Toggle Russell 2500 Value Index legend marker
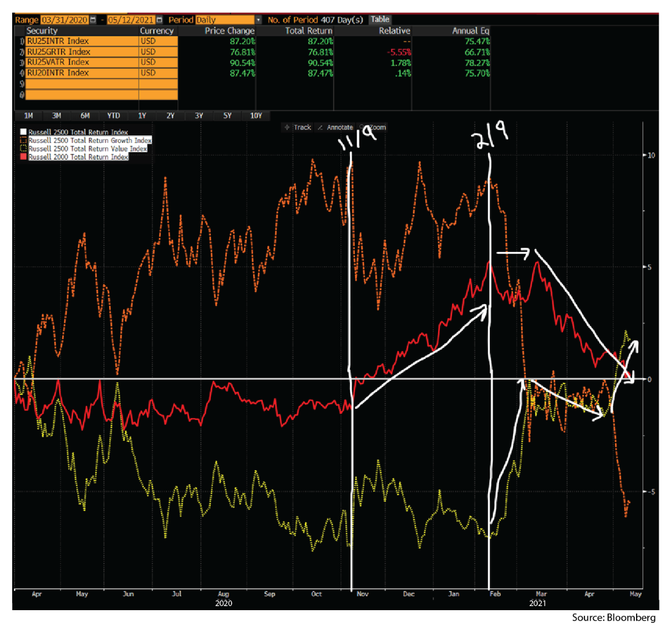672x627 pixels. coord(24,149)
